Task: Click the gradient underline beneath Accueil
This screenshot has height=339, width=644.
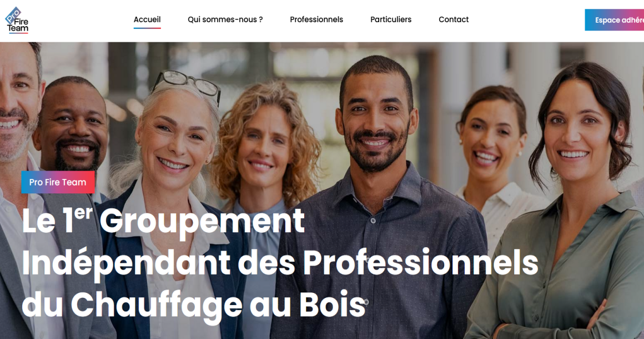Action: [x=147, y=28]
